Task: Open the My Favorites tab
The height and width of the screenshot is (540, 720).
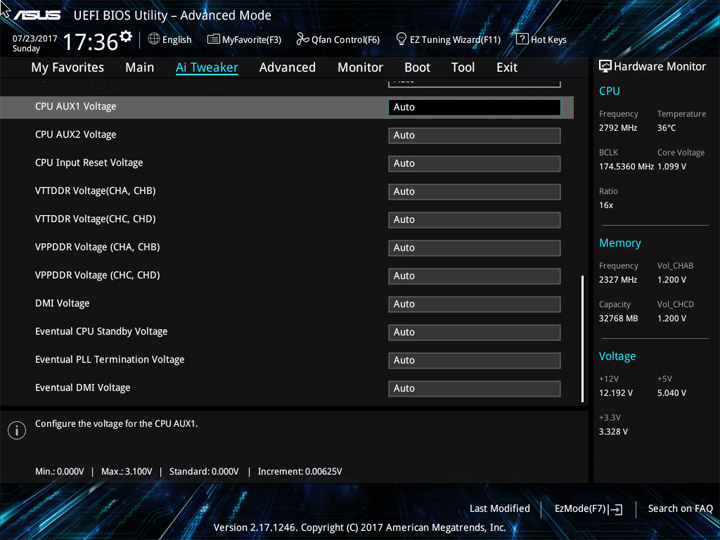Action: click(68, 68)
